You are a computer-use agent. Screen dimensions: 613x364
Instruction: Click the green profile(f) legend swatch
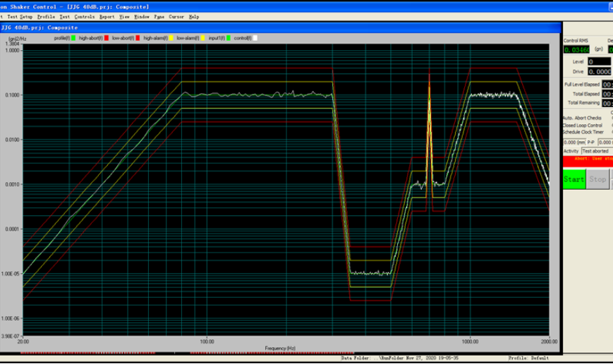click(x=73, y=38)
